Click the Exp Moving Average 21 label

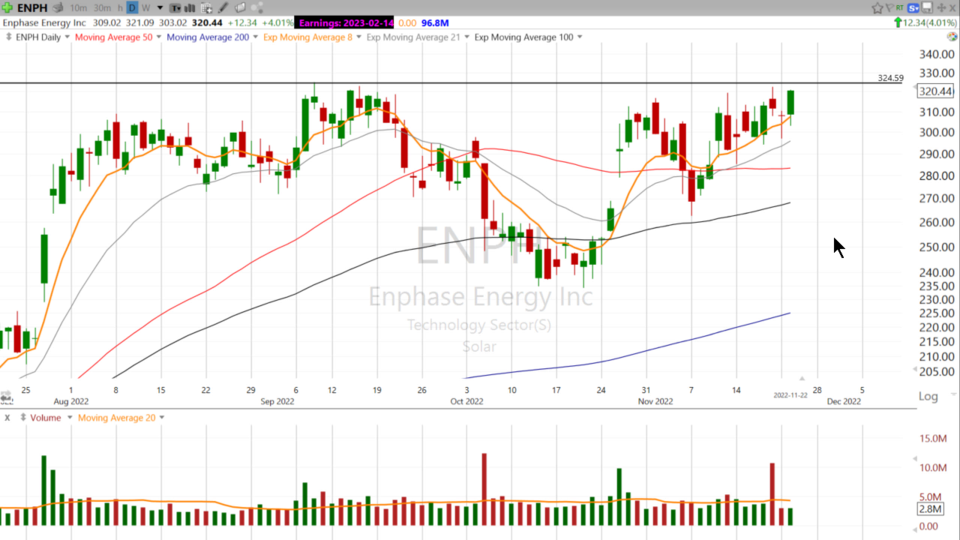click(x=413, y=37)
